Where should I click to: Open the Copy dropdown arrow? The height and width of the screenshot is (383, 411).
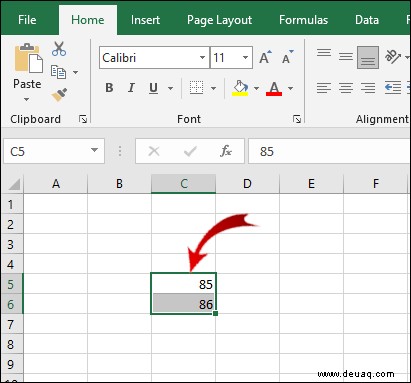pyautogui.click(x=76, y=72)
